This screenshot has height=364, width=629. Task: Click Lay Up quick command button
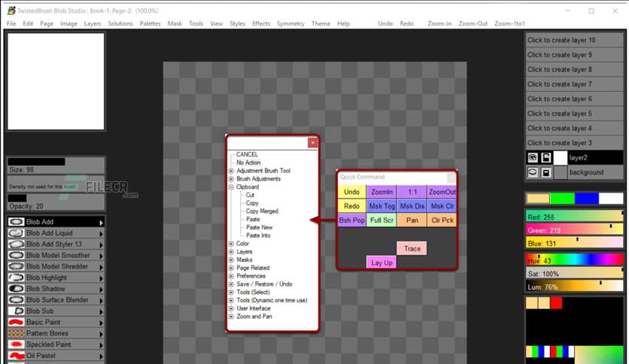tap(382, 262)
